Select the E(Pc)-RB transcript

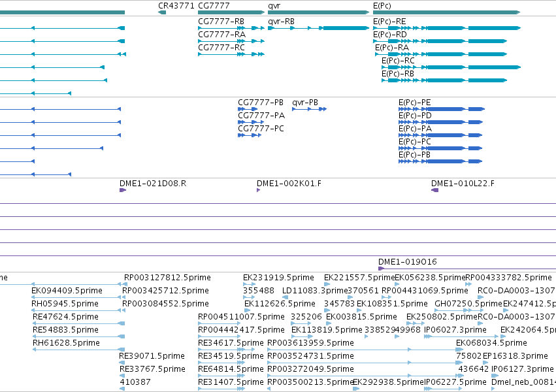point(444,80)
